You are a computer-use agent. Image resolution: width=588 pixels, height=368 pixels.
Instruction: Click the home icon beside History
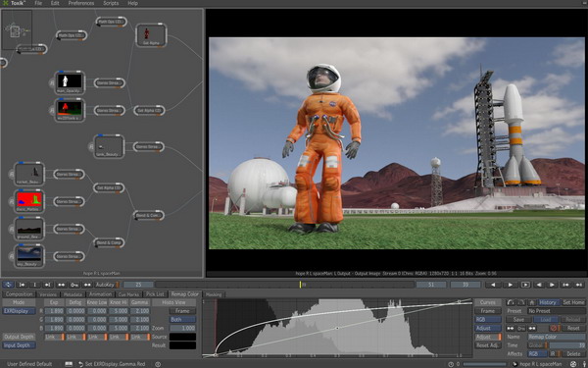point(532,302)
